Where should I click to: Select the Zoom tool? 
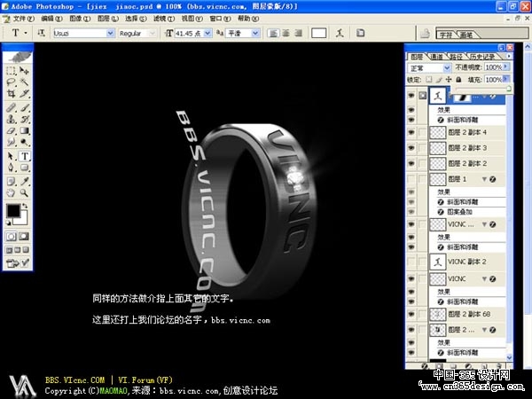[24, 192]
